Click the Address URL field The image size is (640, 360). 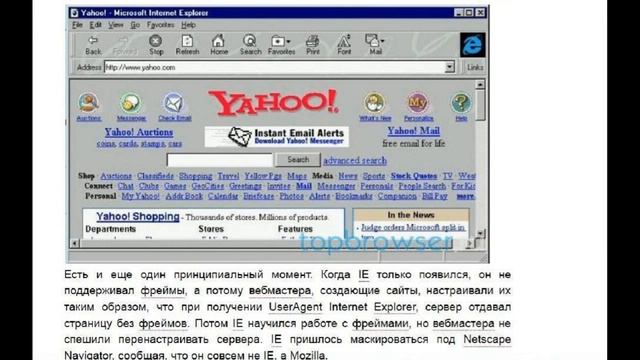pyautogui.click(x=274, y=67)
